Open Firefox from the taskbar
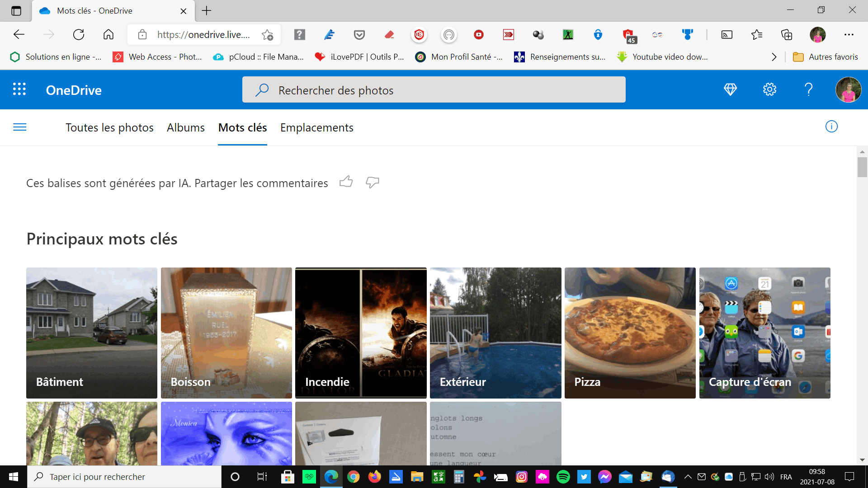 pyautogui.click(x=374, y=477)
